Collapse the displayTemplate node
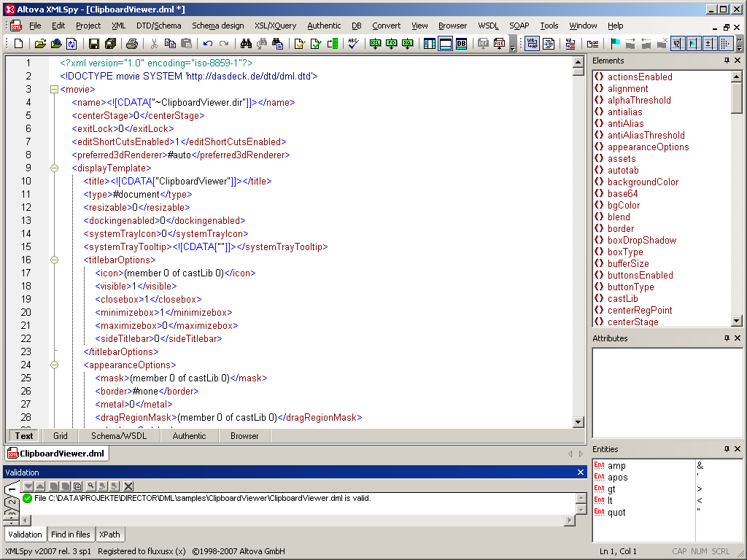 tap(54, 168)
